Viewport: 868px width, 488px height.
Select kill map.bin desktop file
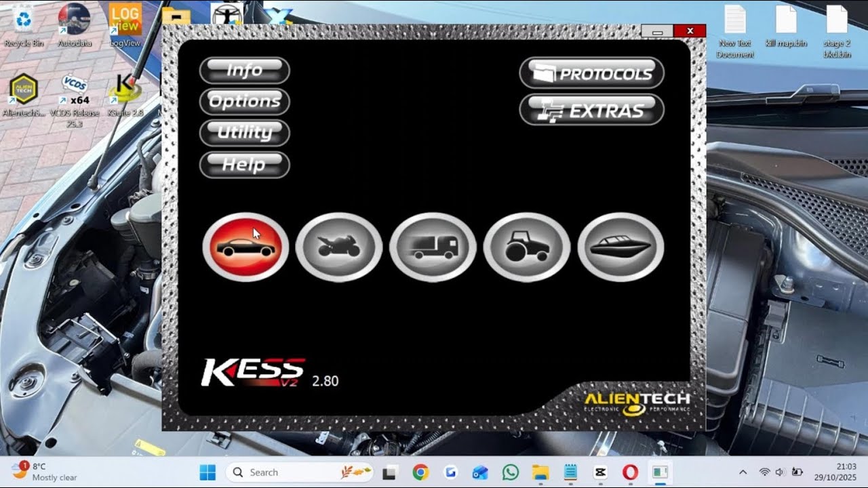click(x=786, y=26)
